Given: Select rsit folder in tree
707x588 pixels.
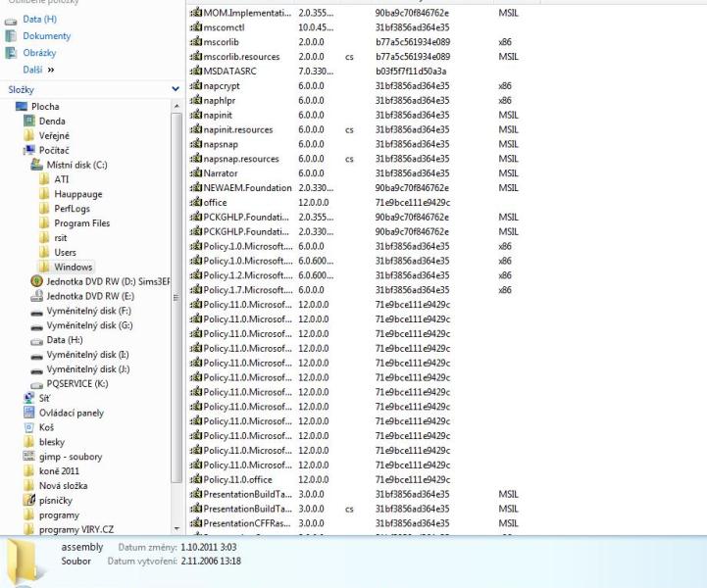Looking at the screenshot, I should pos(61,238).
